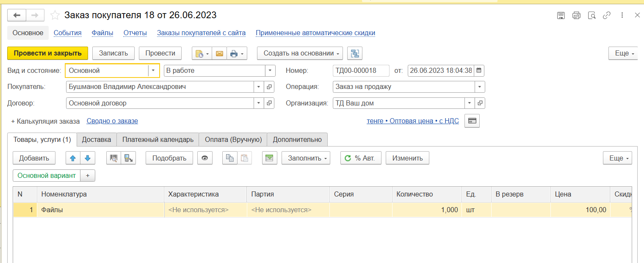
Task: Toggle the eye visibility button
Action: point(205,158)
